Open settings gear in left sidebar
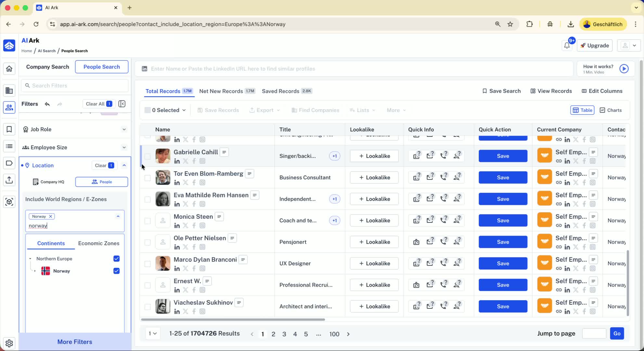 (9, 343)
